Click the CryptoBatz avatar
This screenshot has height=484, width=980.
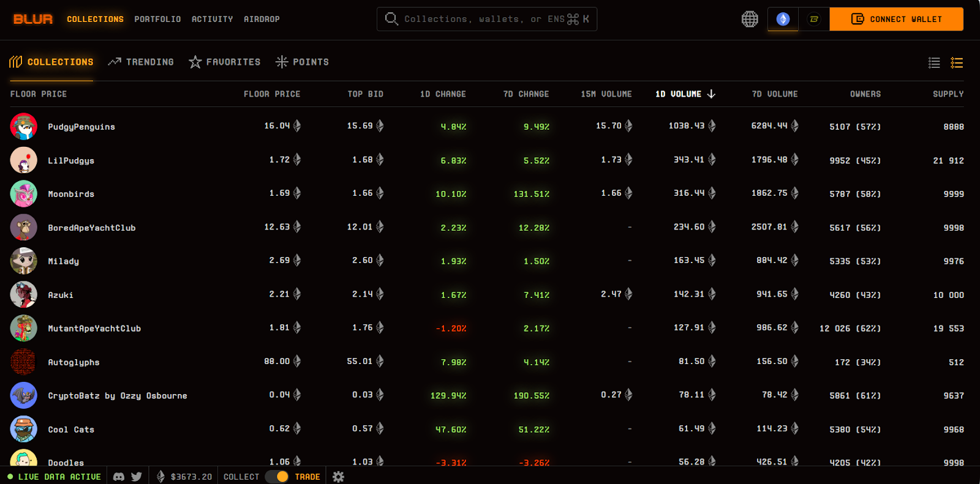(24, 396)
